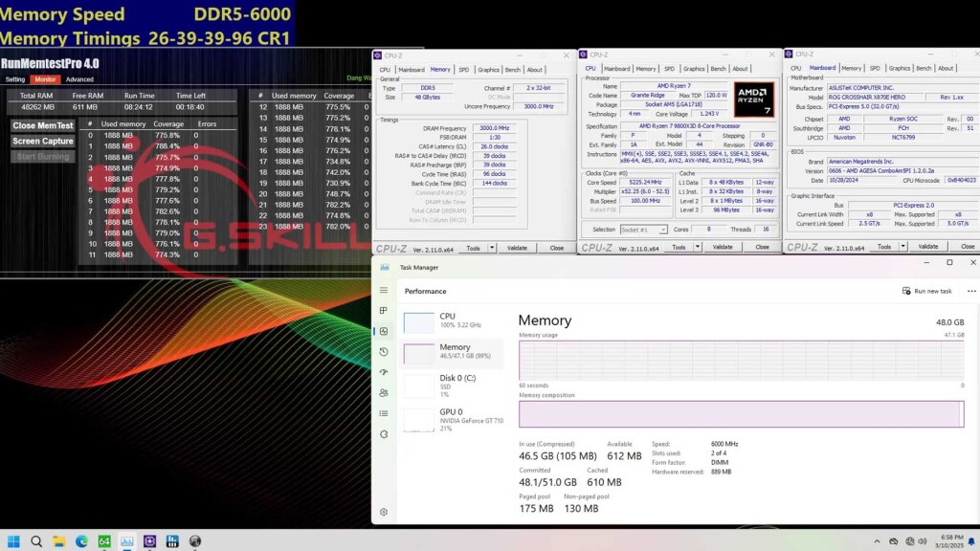980x551 pixels.
Task: Open the Processes page in Task Manager sidebar
Action: (384, 311)
